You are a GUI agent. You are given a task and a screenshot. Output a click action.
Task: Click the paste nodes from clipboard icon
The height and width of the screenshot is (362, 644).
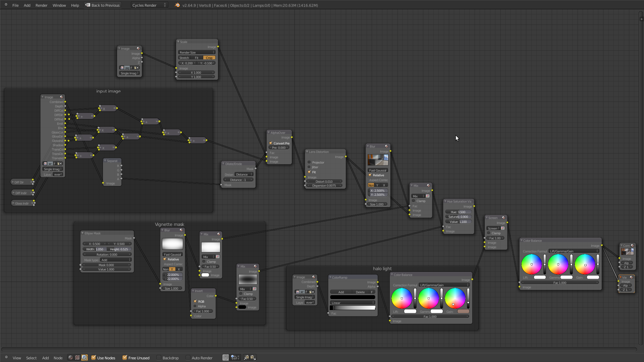click(253, 358)
